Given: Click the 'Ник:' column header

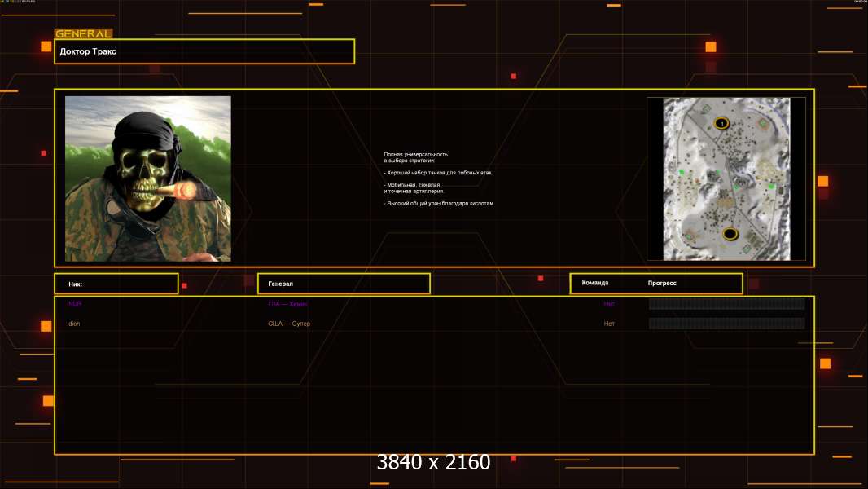Looking at the screenshot, I should (x=116, y=284).
